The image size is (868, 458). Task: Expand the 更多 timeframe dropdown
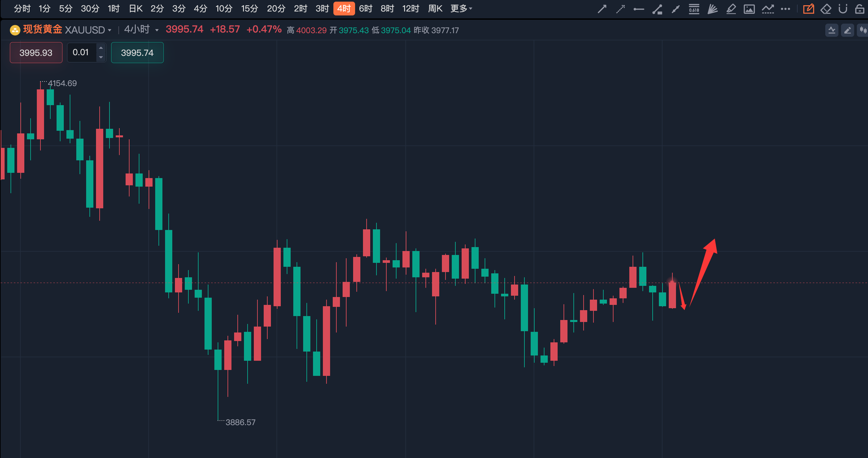pos(461,9)
